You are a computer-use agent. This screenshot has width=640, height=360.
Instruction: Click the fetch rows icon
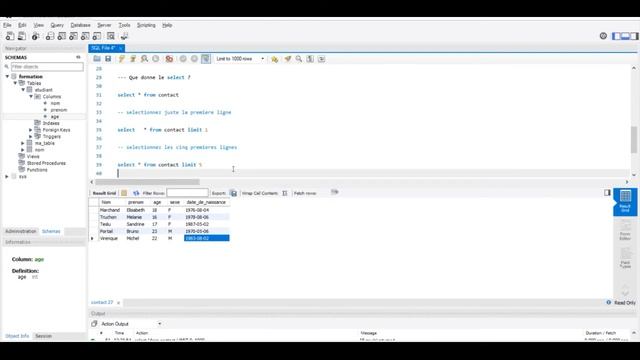335,192
